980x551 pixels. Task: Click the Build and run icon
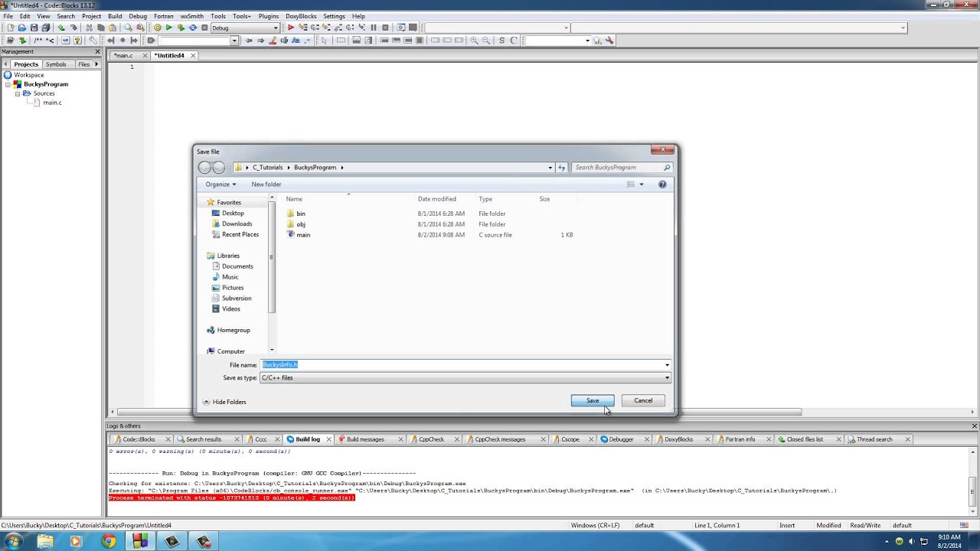coord(181,28)
